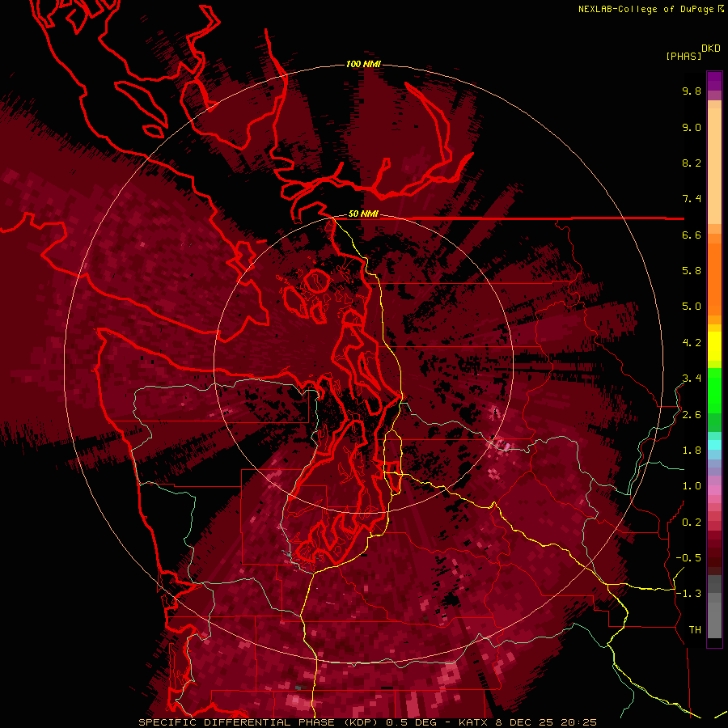Image resolution: width=728 pixels, height=728 pixels.
Task: Click the 6.6 value on color scale
Action: [x=692, y=235]
